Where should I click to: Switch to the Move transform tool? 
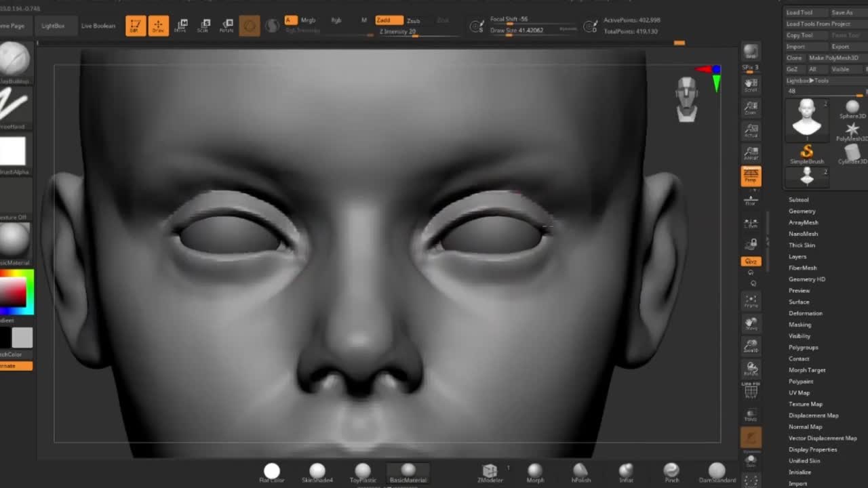(x=180, y=26)
